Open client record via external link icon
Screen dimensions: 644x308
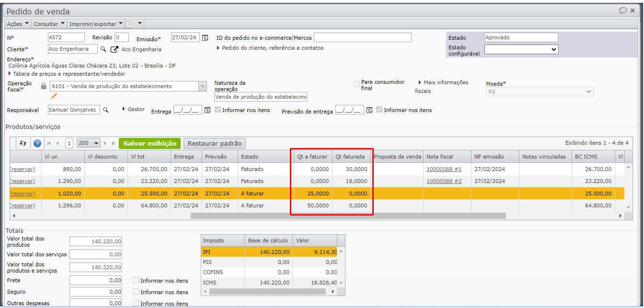click(114, 49)
